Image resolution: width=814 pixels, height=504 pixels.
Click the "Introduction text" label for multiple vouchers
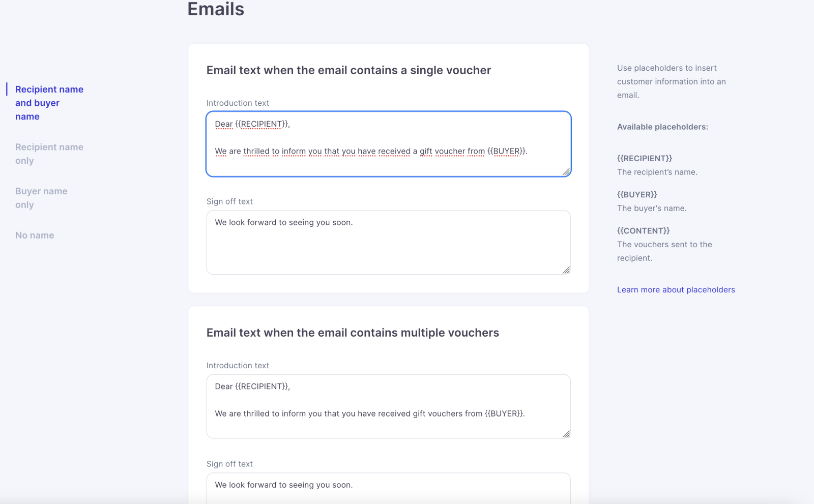[x=238, y=366]
